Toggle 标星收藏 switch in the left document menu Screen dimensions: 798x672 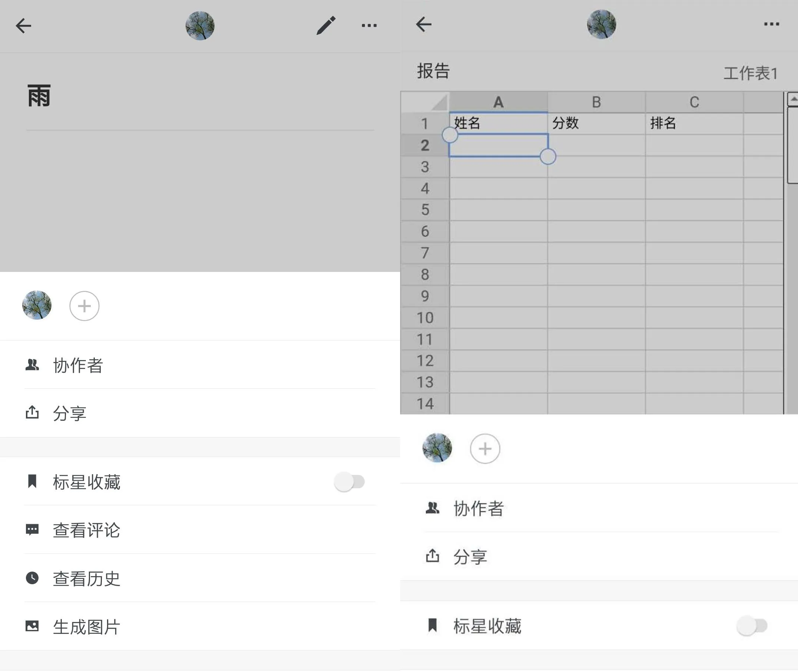(x=349, y=482)
